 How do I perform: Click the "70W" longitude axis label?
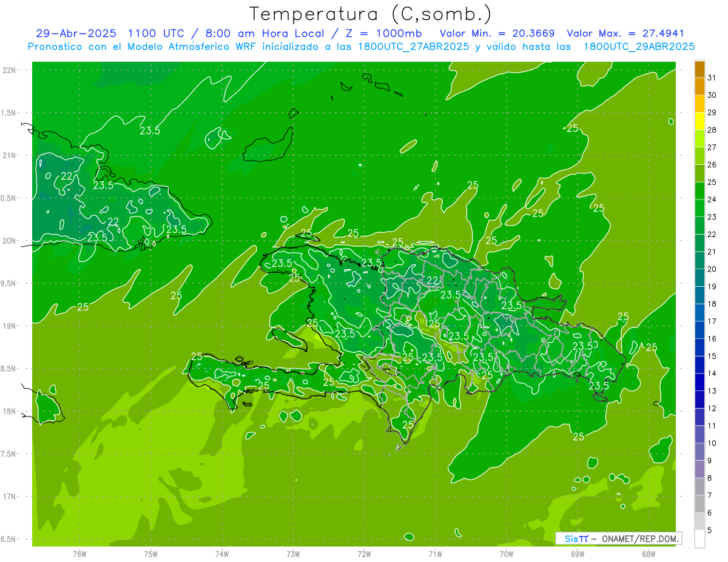507,554
